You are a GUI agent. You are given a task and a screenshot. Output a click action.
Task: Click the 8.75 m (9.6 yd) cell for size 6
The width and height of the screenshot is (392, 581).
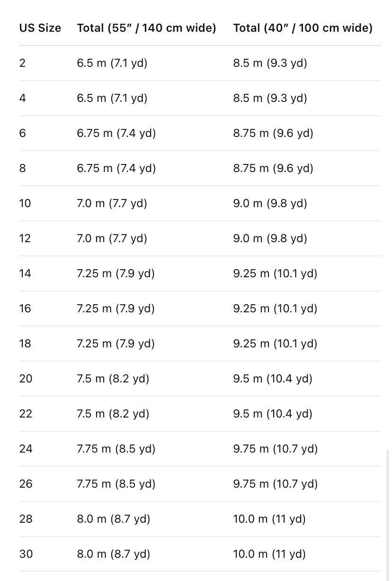coord(273,133)
